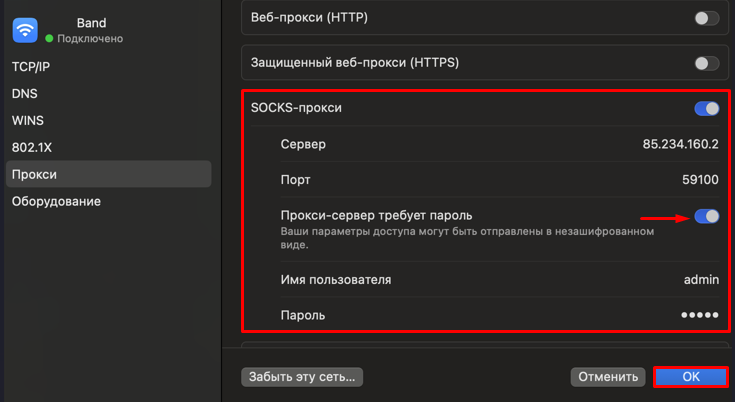This screenshot has height=402, width=735.
Task: Edit the Сервер address field 85.234.160.2
Action: 680,144
